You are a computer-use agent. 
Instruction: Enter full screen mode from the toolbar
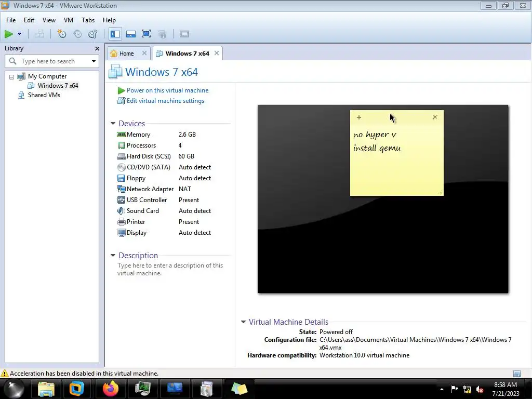tap(146, 34)
